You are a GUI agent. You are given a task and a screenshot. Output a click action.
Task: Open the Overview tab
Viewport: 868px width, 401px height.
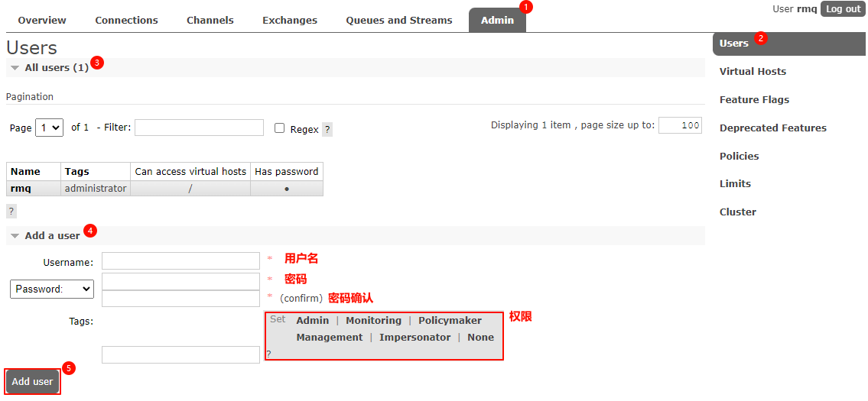pyautogui.click(x=42, y=21)
